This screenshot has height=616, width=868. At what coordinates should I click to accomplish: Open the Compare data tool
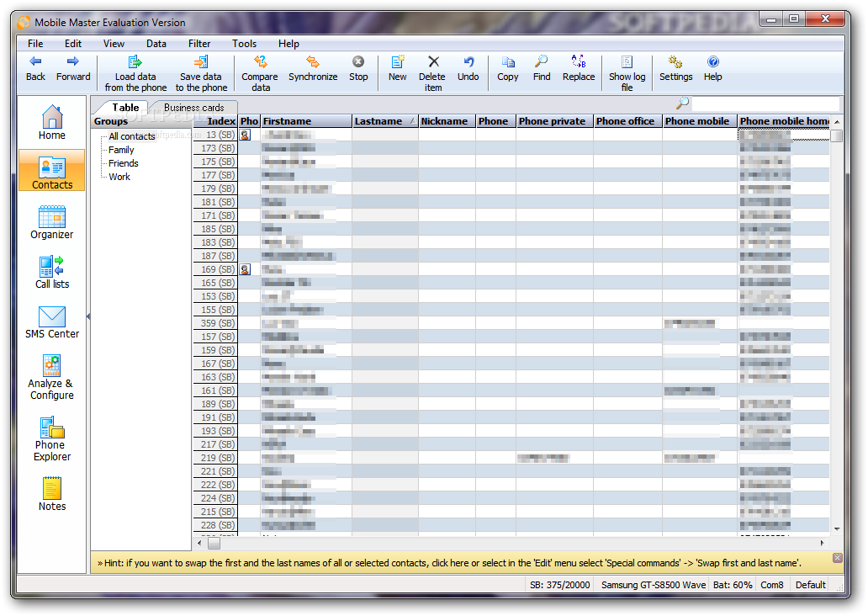coord(260,74)
